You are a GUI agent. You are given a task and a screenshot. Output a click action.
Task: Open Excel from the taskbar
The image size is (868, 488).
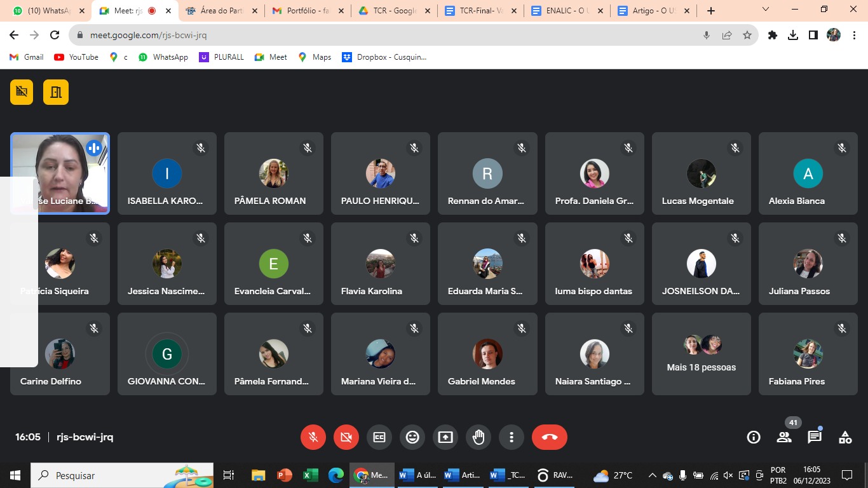click(310, 475)
